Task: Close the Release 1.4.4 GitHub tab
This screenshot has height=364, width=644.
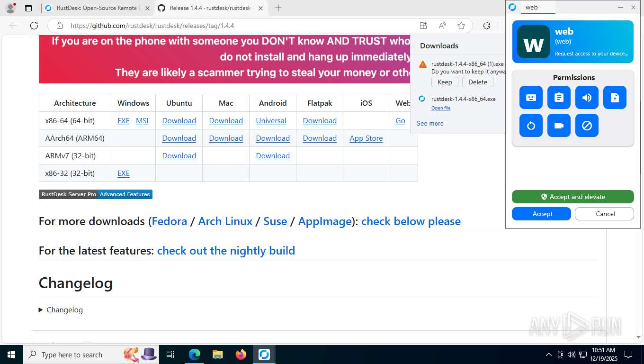Action: coord(260,8)
